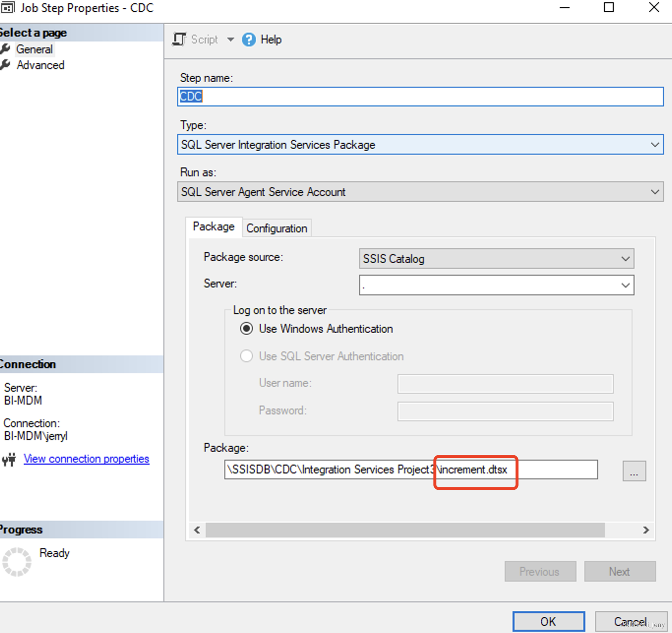This screenshot has height=633, width=672.
Task: Browse for package with ellipsis button
Action: click(634, 472)
